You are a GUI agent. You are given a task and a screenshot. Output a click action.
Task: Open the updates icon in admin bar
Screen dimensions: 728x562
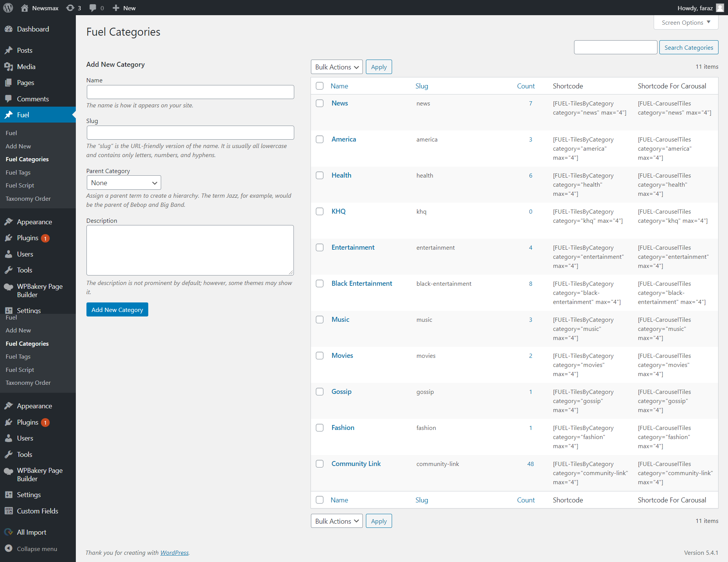point(70,8)
